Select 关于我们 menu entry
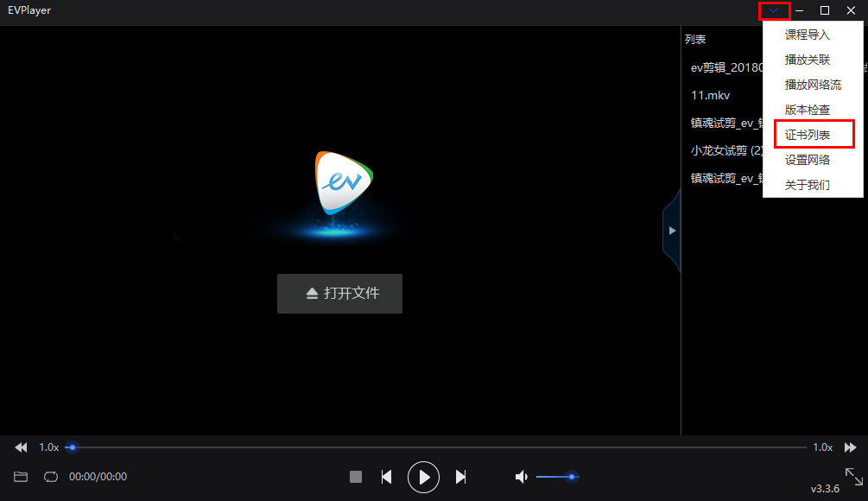The height and width of the screenshot is (501, 868). click(808, 185)
